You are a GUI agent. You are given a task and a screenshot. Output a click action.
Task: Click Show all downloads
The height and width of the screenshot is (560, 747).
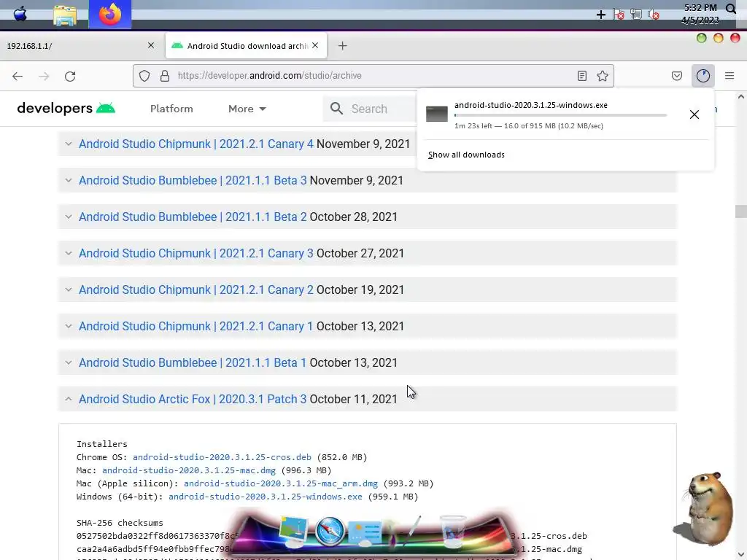[x=466, y=155]
